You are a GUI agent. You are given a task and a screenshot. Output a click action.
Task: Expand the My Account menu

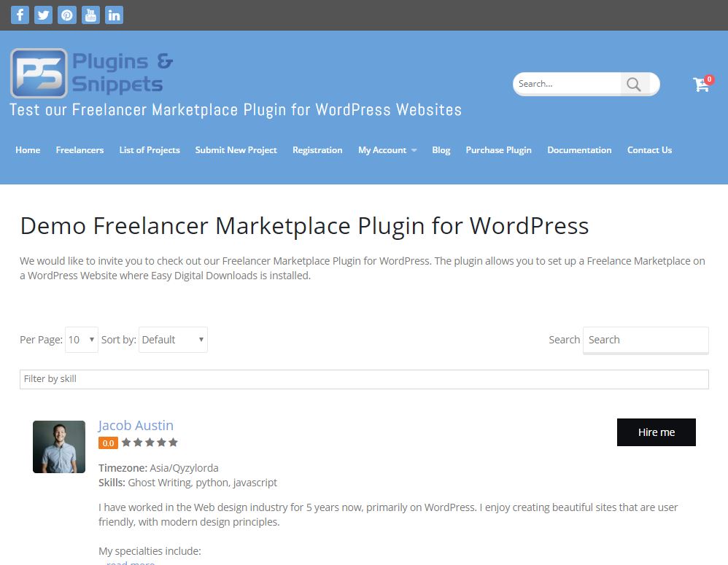[387, 150]
